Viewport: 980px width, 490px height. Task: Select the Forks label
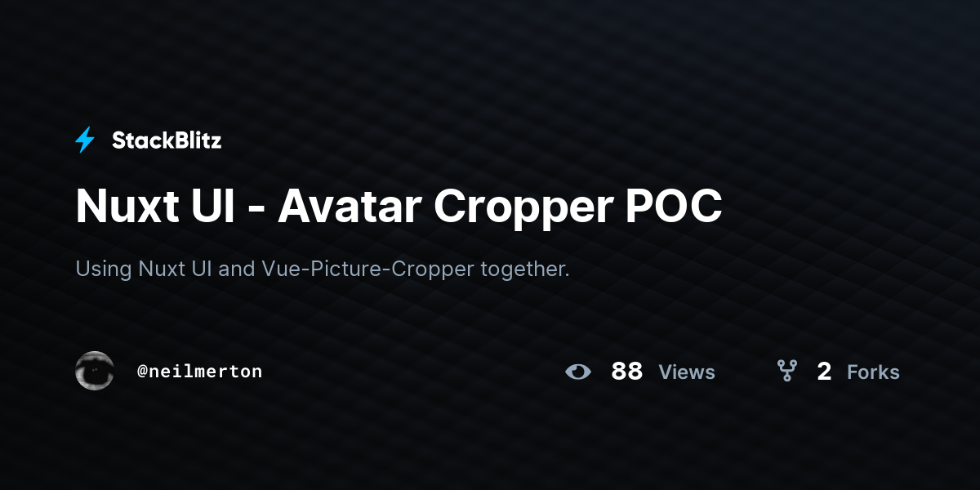tap(873, 372)
